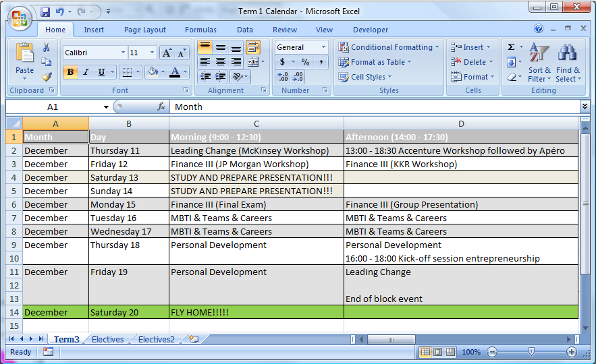Screen dimensions: 596x364
Task: Toggle Wrap Text button
Action: pos(252,47)
